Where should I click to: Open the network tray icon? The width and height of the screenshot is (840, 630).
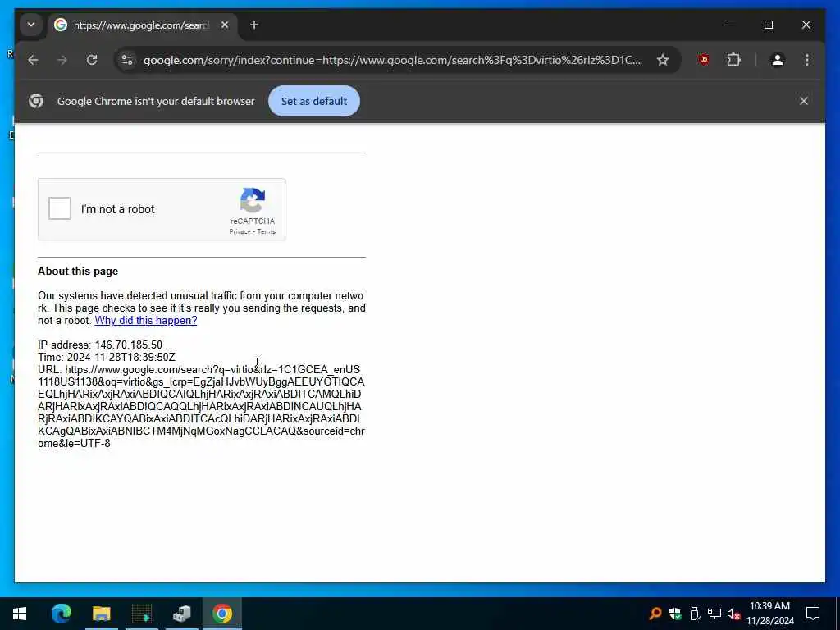714,614
